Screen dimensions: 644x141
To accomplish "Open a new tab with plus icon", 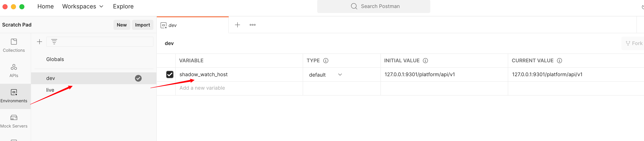I will coord(237,25).
